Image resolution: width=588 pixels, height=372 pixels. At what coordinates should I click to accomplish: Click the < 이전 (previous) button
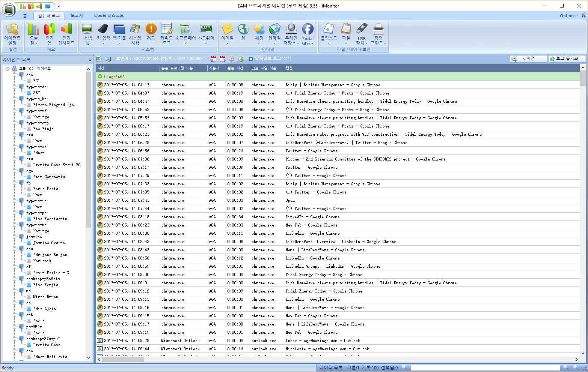click(528, 58)
